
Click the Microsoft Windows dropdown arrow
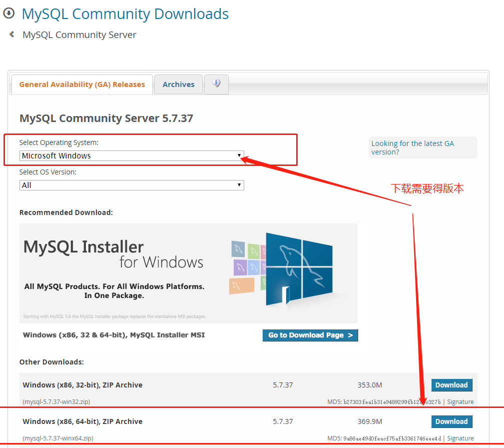click(x=239, y=155)
